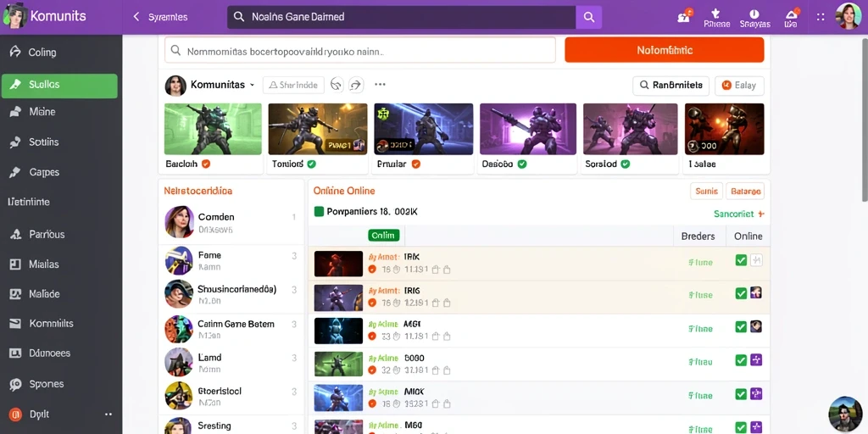This screenshot has height=434, width=868.
Task: Click the purple plus icon in BOGO row
Action: click(x=756, y=359)
